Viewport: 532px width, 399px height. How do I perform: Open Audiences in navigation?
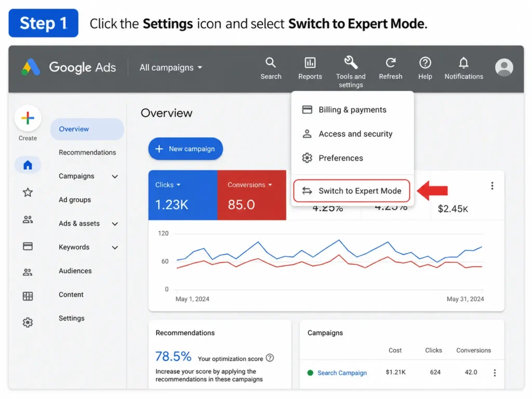(x=75, y=271)
